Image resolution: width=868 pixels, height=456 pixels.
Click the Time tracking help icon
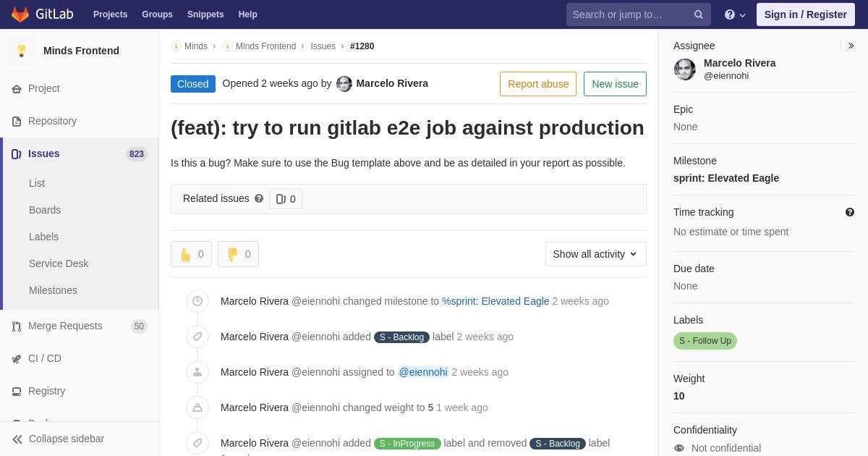pos(850,212)
